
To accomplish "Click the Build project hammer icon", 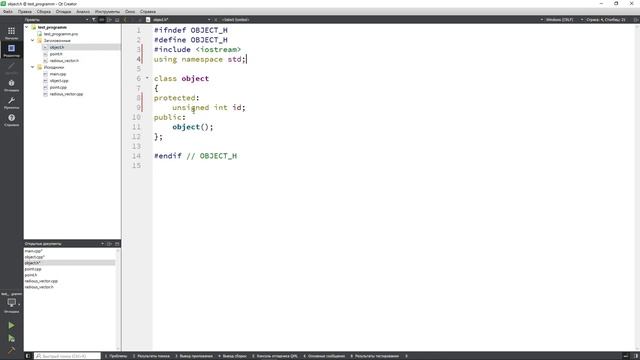I will tap(11, 350).
